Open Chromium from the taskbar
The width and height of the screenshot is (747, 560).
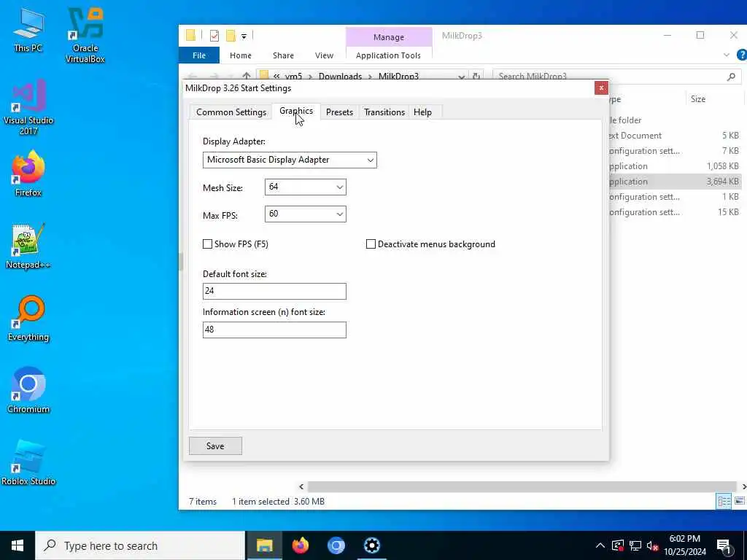point(336,545)
